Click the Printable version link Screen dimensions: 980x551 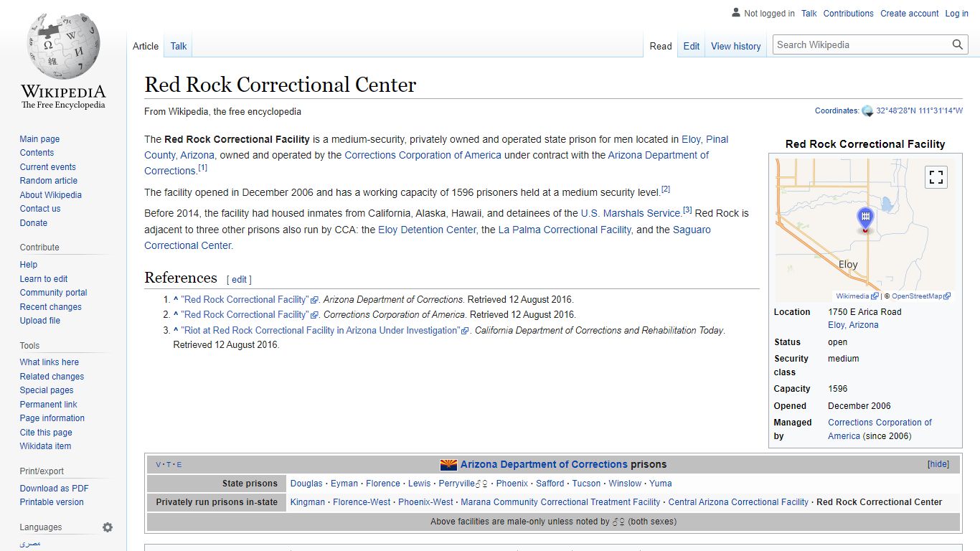click(52, 502)
